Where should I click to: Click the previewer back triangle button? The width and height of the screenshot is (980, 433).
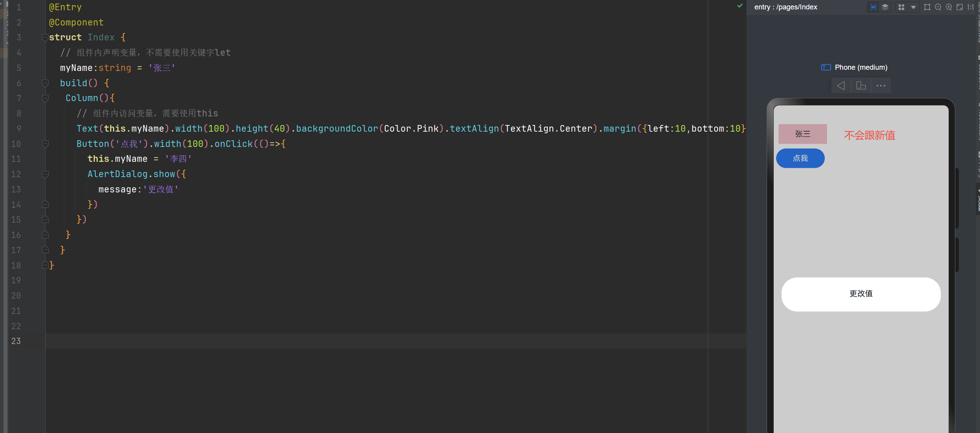841,86
